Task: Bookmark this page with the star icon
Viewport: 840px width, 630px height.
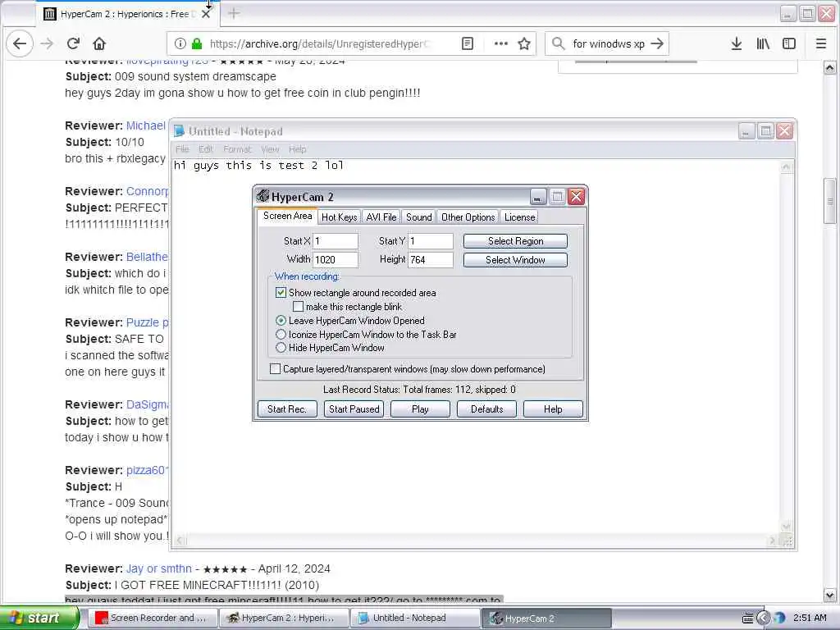Action: [x=524, y=43]
